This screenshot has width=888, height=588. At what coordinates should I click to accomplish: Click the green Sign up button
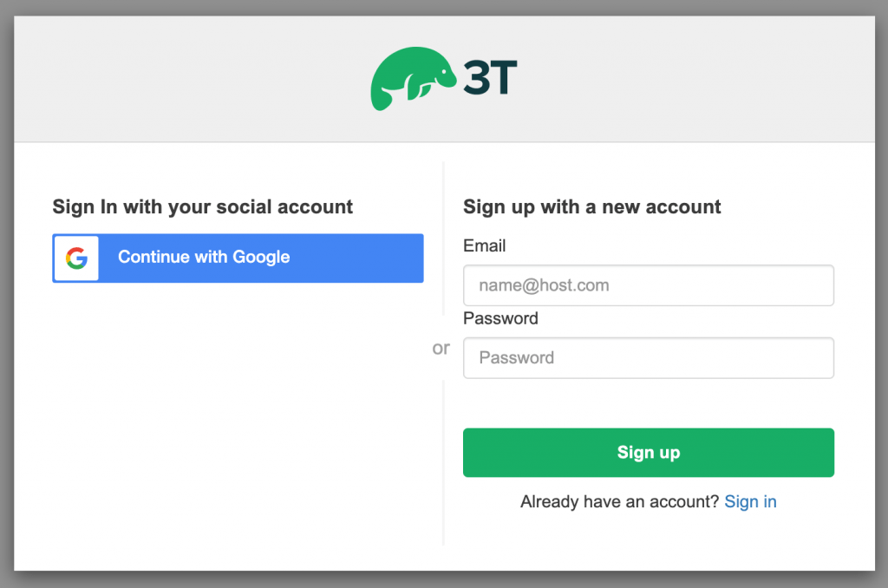[x=649, y=453]
